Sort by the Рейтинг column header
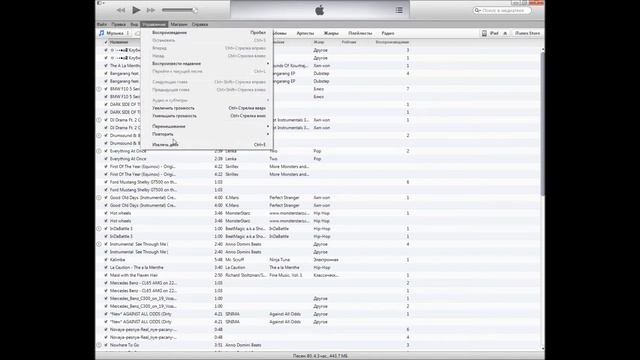Image resolution: width=640 pixels, height=360 pixels. tap(349, 42)
